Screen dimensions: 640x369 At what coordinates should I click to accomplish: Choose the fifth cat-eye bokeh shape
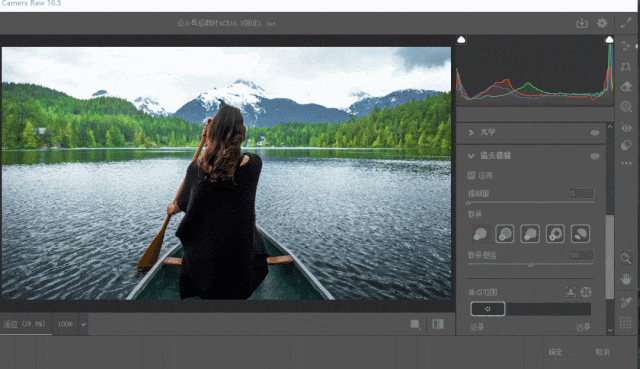pos(580,234)
